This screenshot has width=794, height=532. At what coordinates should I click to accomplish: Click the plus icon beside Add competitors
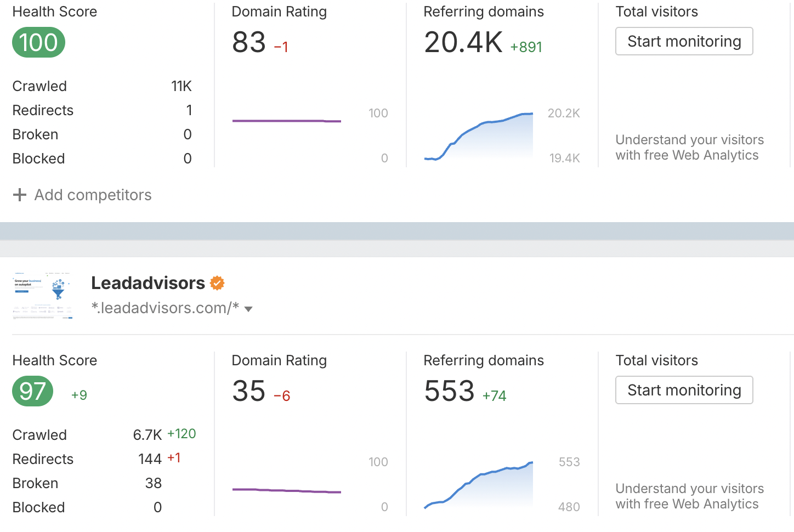coord(20,195)
